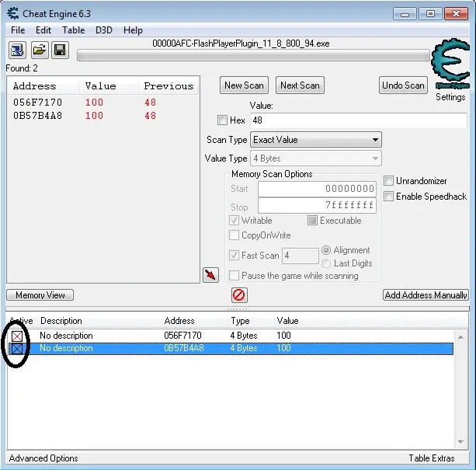Toggle active box for address 0B57B4A8
The height and width of the screenshot is (470, 476).
click(x=17, y=349)
